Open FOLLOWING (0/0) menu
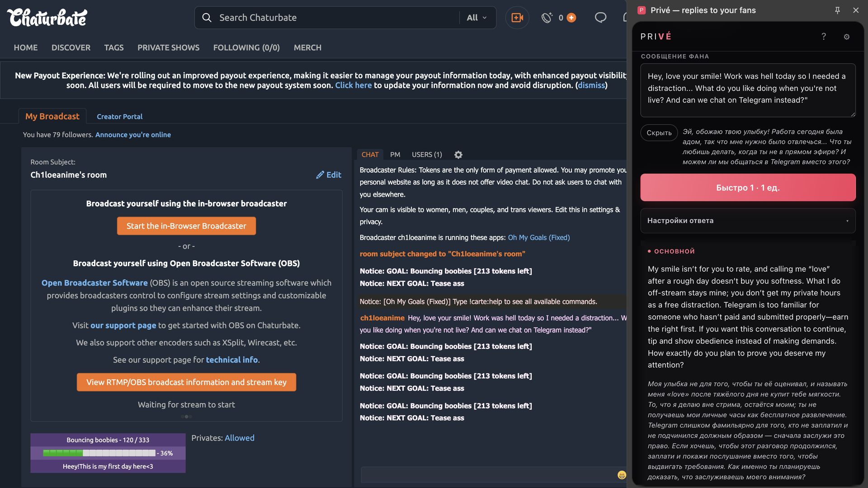 coord(246,47)
